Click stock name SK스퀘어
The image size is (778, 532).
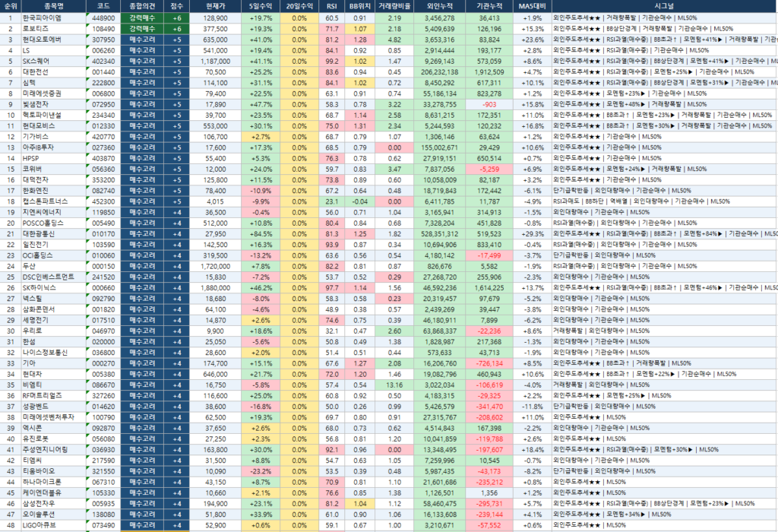pos(36,61)
